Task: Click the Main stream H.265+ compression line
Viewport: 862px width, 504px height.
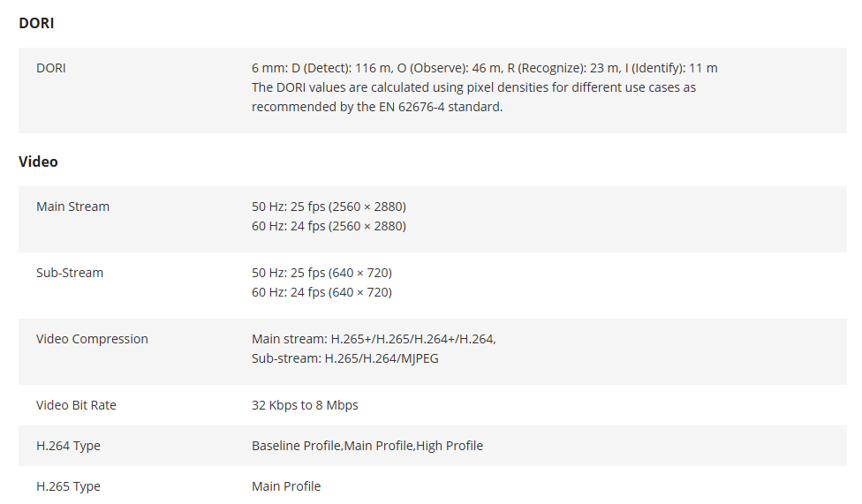Action: [x=374, y=339]
